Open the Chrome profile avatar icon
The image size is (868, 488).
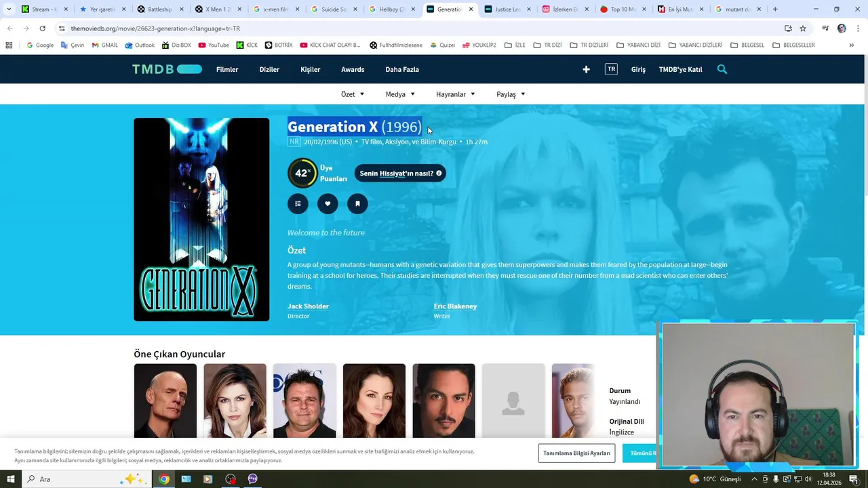(842, 28)
